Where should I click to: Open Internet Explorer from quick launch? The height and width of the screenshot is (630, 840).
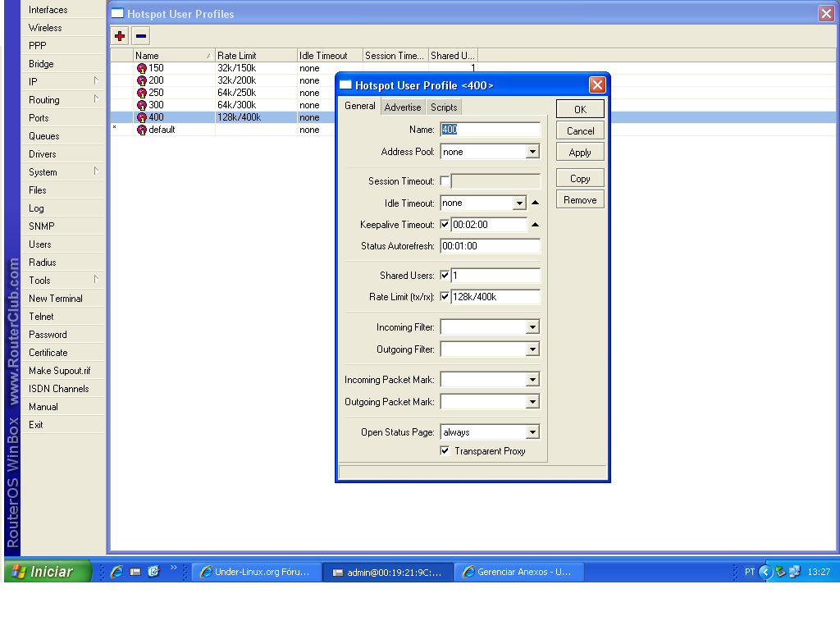[116, 572]
